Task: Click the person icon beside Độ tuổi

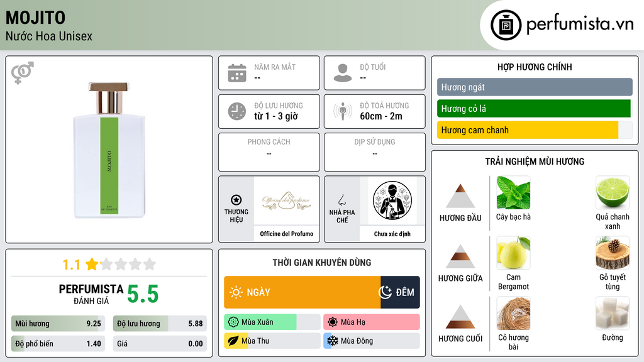Action: click(343, 73)
